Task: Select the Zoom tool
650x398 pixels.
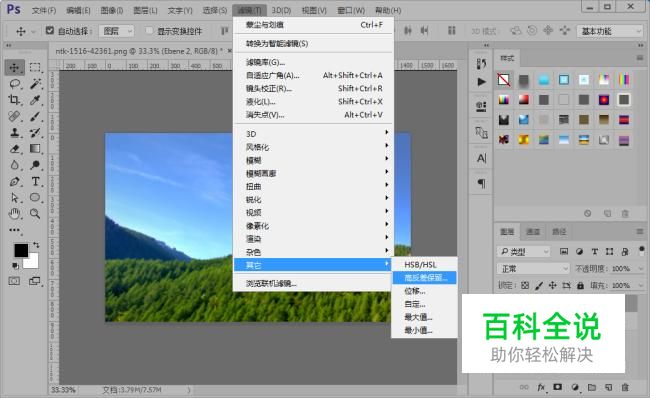Action: point(35,214)
